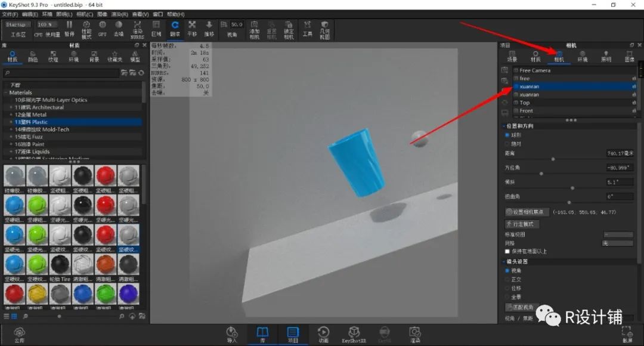Select Shift (位移) lens radio

click(507, 288)
